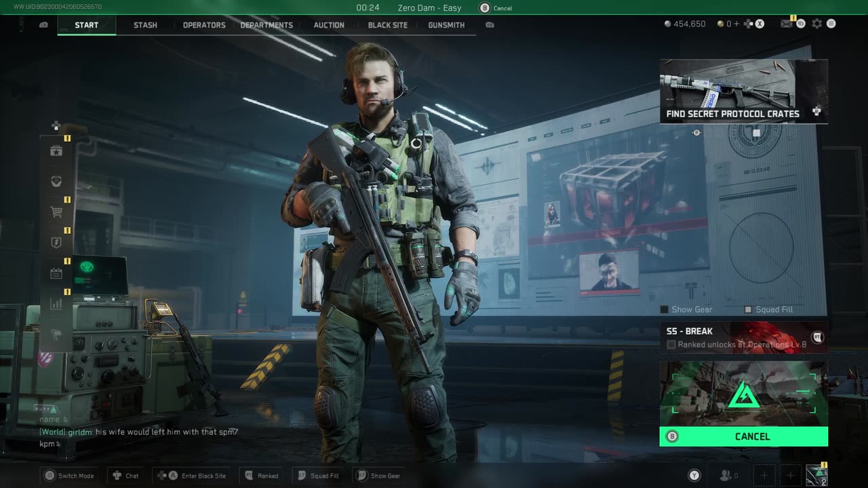This screenshot has height=488, width=868.
Task: Click the right bumper icon after GUNSMITH
Action: (490, 25)
